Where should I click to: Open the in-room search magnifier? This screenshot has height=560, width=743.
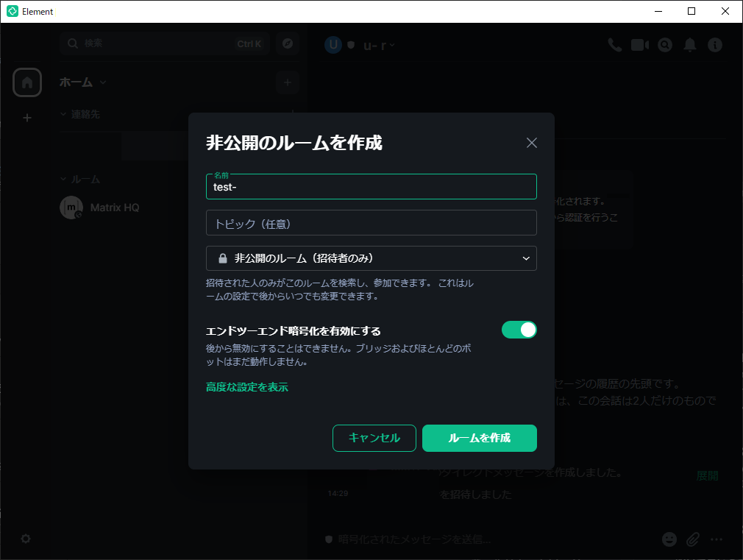[665, 45]
